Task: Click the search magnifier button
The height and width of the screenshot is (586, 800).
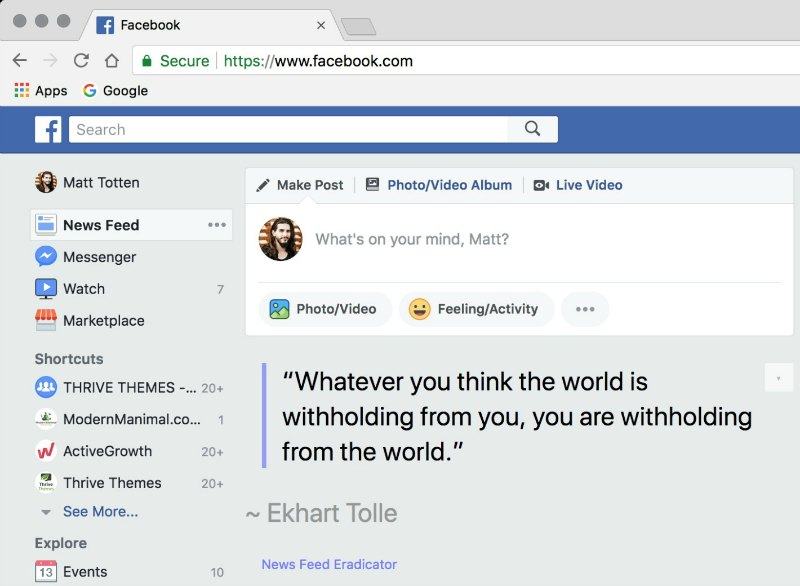Action: [x=532, y=129]
